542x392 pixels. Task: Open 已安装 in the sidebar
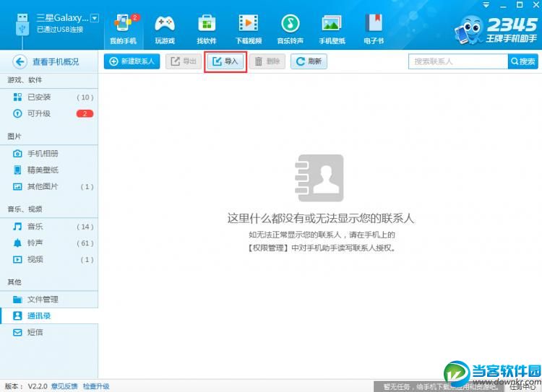click(x=49, y=97)
